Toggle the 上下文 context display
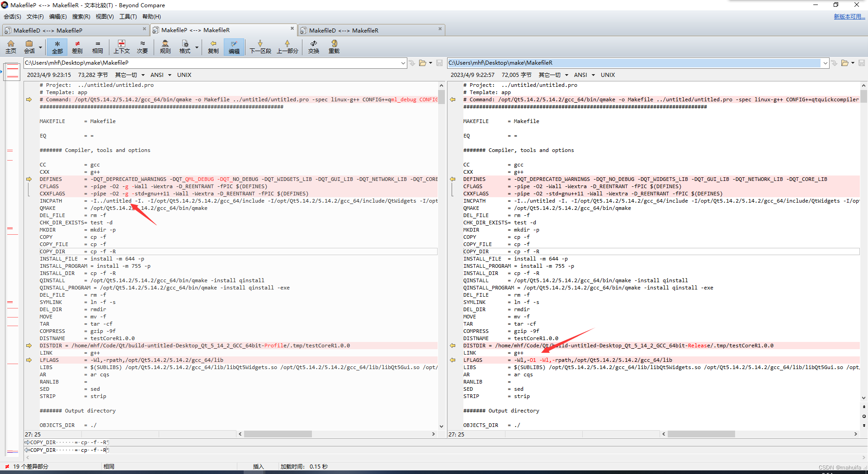 tap(122, 47)
